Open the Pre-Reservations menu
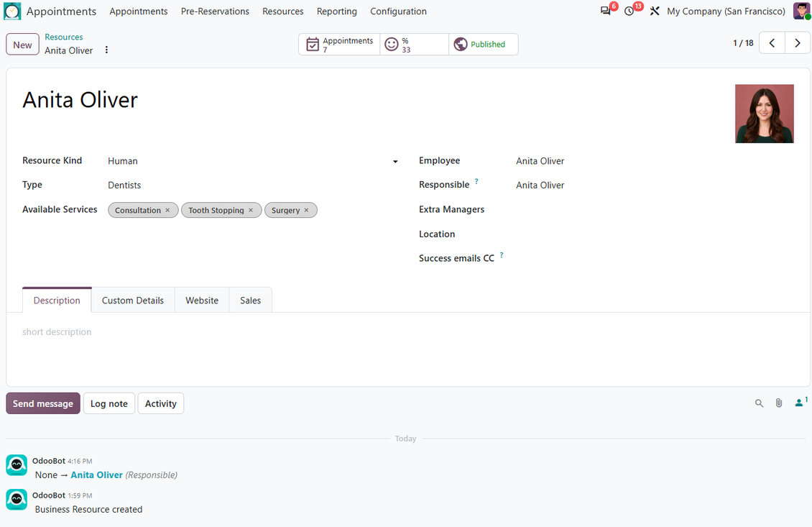 215,12
